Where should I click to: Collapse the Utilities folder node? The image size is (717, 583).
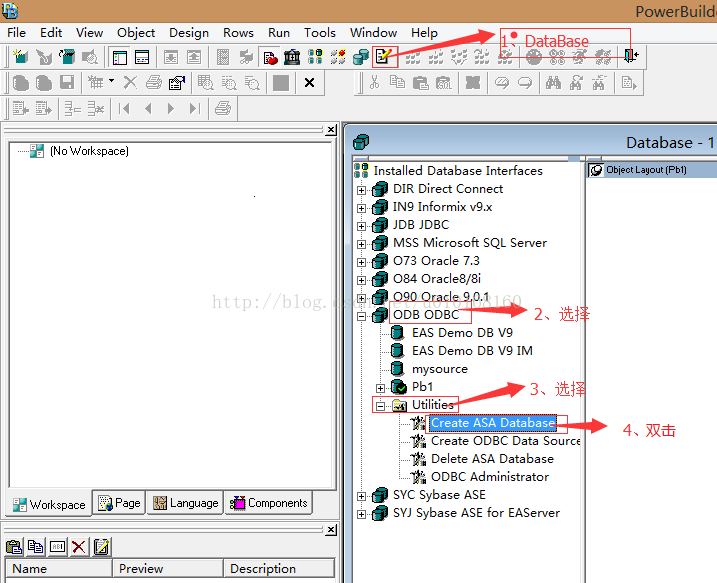pyautogui.click(x=380, y=406)
